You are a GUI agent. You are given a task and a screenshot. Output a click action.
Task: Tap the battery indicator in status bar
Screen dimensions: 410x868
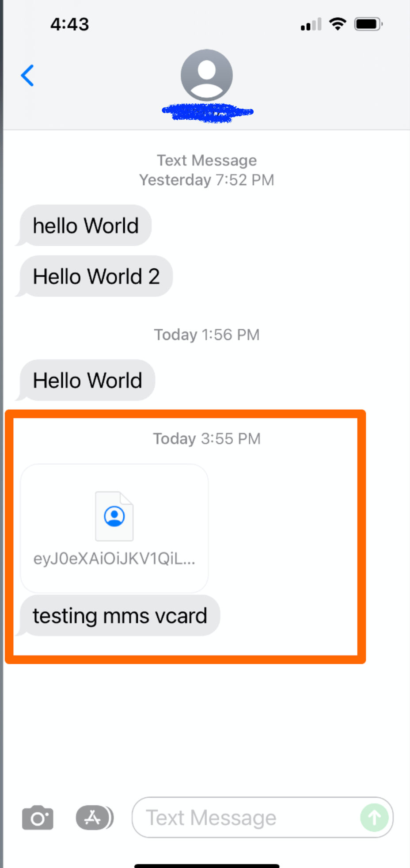(368, 24)
